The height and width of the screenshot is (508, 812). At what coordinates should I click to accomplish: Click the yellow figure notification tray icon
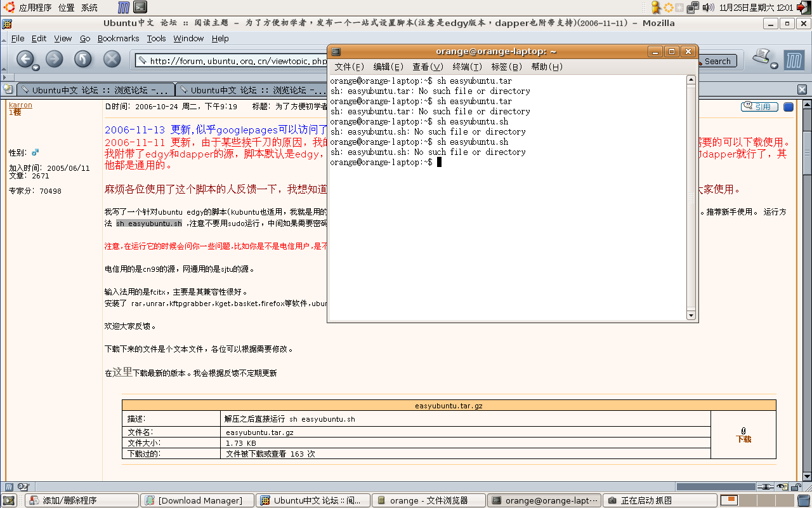click(656, 8)
